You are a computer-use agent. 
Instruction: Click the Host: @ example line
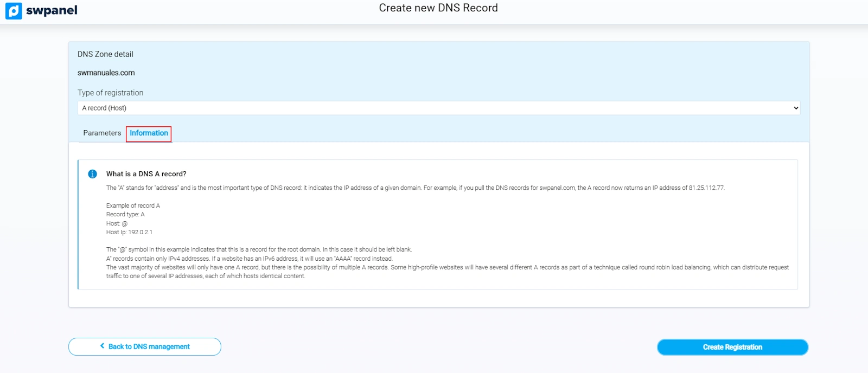[x=117, y=223]
